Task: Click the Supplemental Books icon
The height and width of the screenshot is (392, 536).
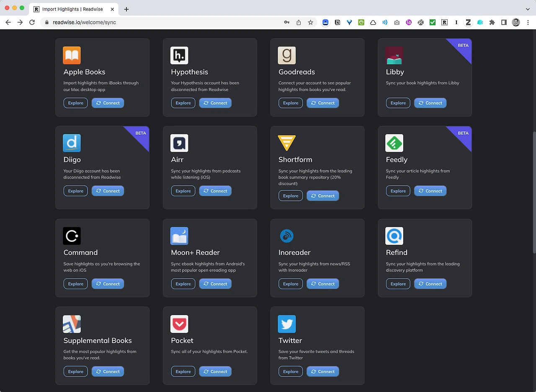Action: (x=72, y=324)
